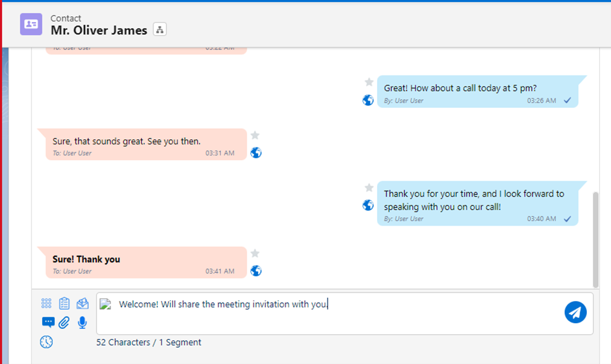Click globe icon beside 'Sure! Thank you' message
Screen dimensions: 611x364
click(x=256, y=270)
